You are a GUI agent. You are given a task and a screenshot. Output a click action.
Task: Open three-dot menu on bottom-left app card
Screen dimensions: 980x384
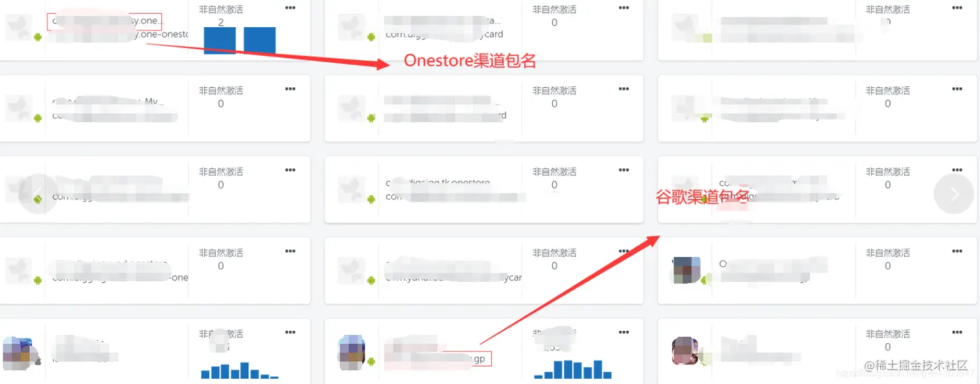290,332
